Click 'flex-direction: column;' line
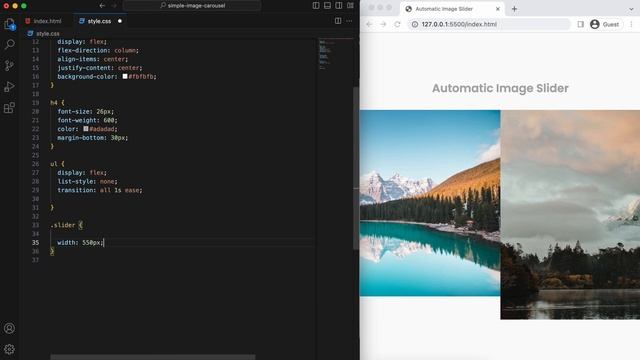The height and width of the screenshot is (360, 640). pos(98,50)
